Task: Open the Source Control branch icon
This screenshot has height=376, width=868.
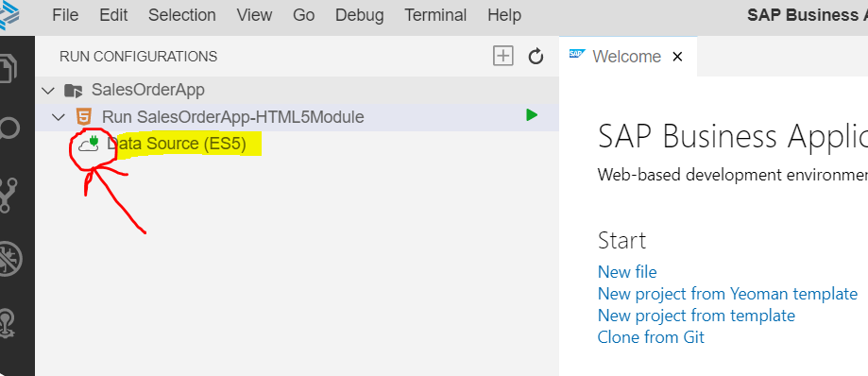Action: pos(9,195)
